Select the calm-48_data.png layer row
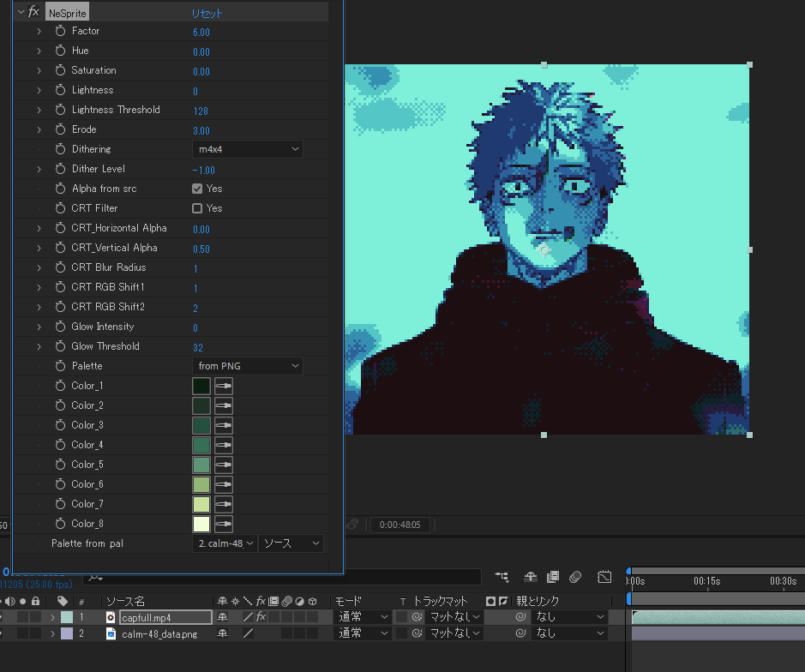Image resolution: width=805 pixels, height=672 pixels. [159, 634]
